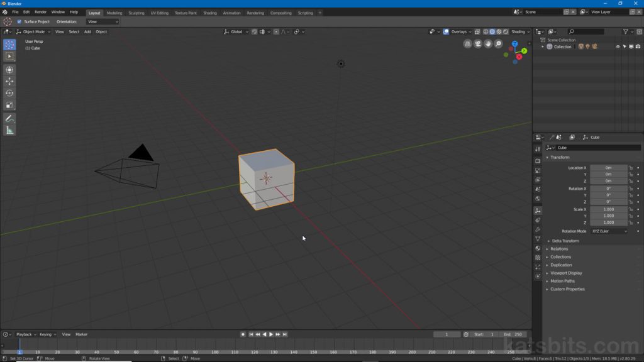Image resolution: width=644 pixels, height=362 pixels.
Task: Click the Location X value field
Action: pos(608,168)
